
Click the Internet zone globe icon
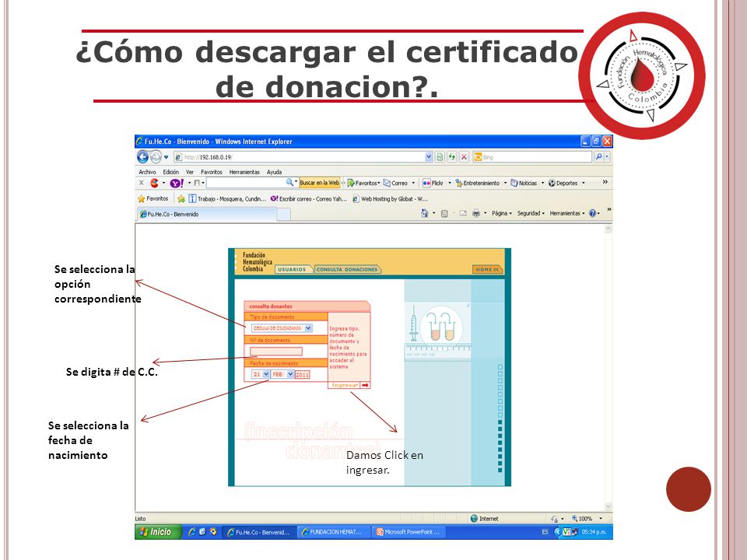(x=474, y=519)
